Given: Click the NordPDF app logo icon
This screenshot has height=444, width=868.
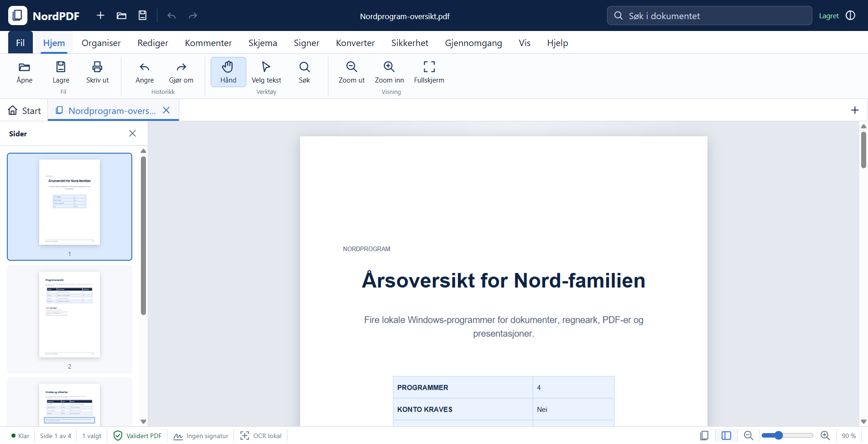Looking at the screenshot, I should click(18, 15).
